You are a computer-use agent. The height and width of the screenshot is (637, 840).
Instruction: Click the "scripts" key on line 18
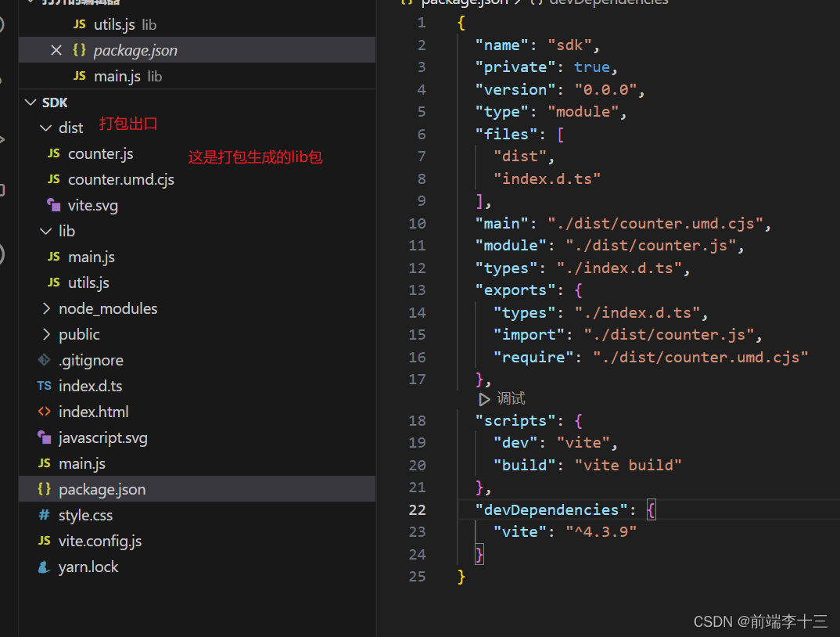tap(515, 420)
